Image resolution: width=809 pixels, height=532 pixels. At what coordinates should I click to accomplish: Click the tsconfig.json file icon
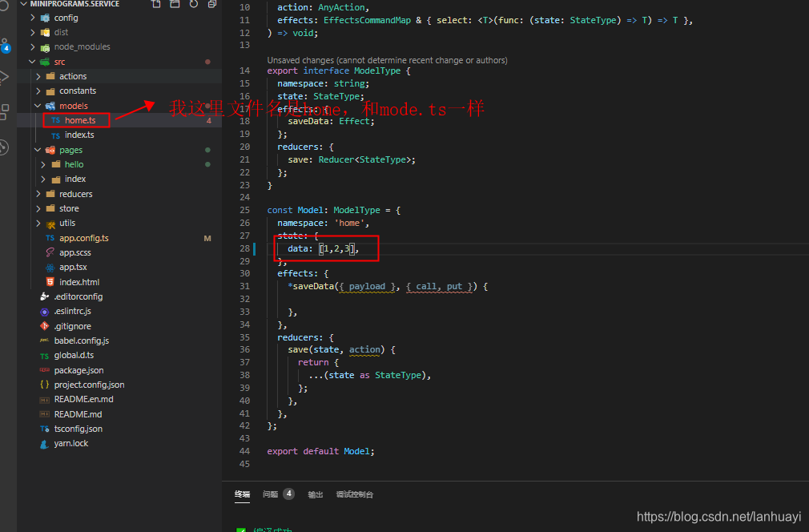point(44,429)
